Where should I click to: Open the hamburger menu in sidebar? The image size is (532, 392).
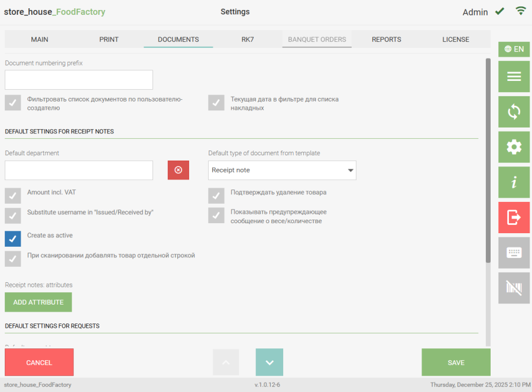(x=514, y=76)
